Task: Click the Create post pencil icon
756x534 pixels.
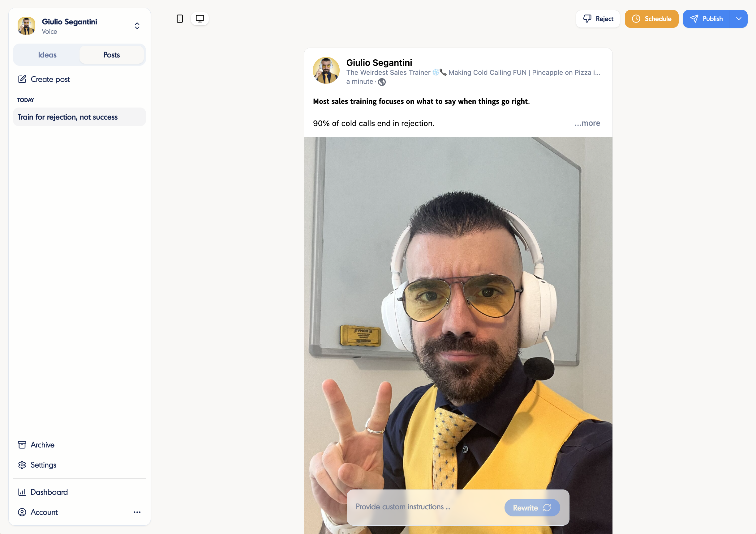Action: pos(22,79)
